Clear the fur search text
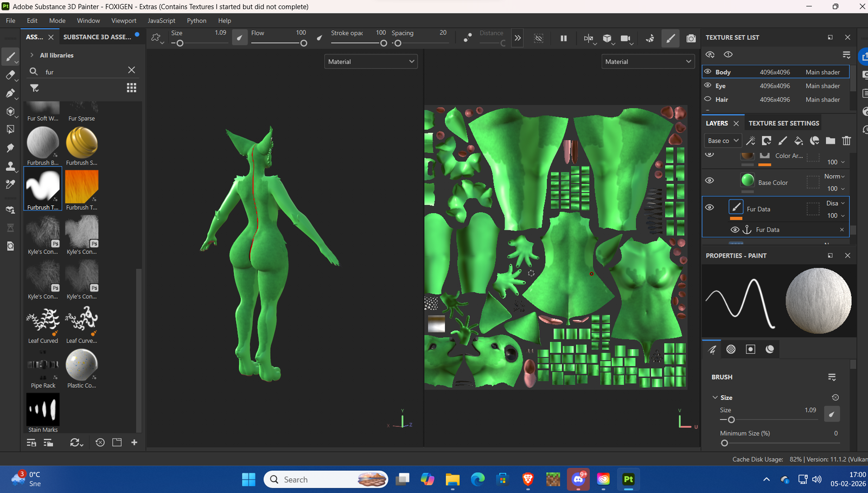This screenshot has height=493, width=868. (x=131, y=70)
